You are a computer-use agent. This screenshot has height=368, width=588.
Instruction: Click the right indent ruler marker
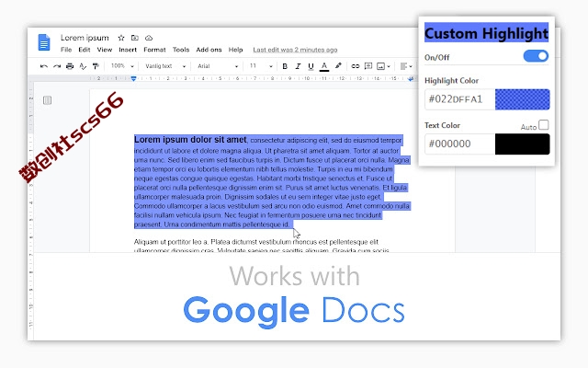411,79
